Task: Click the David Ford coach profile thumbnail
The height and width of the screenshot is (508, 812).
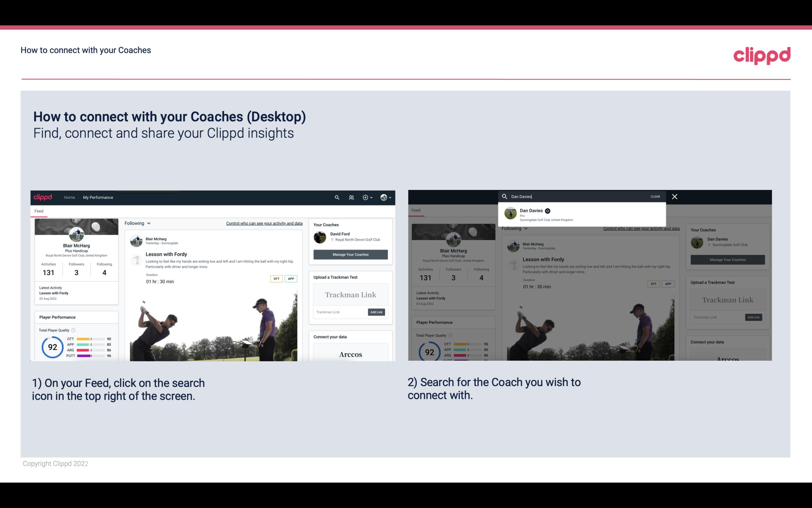Action: tap(320, 237)
